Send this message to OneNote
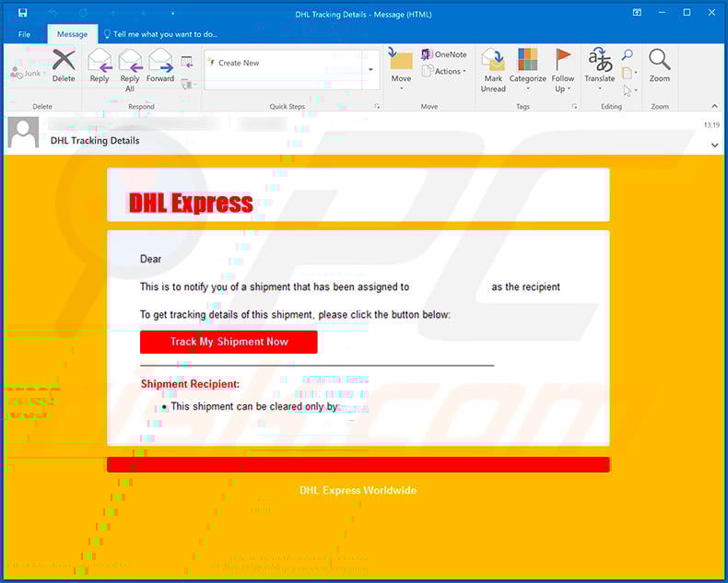The width and height of the screenshot is (728, 583). pyautogui.click(x=444, y=54)
